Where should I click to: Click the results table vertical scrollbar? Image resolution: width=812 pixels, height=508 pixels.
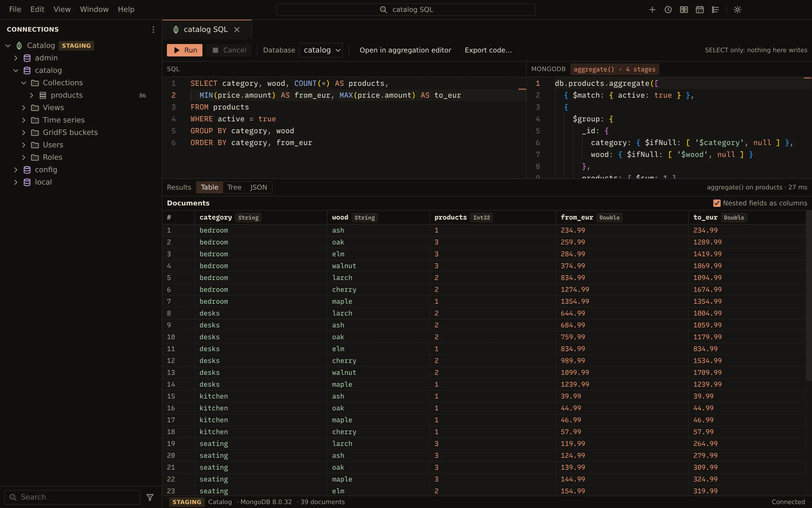(x=809, y=296)
